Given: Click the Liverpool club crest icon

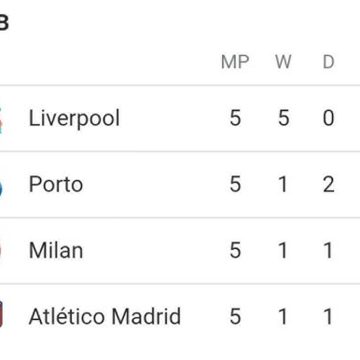Looking at the screenshot, I should click(1, 119).
